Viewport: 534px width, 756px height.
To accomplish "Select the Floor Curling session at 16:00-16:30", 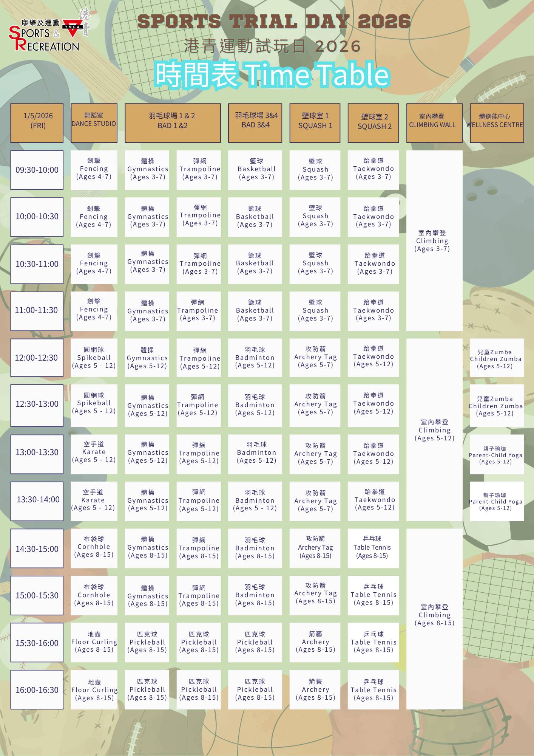I will tap(94, 689).
